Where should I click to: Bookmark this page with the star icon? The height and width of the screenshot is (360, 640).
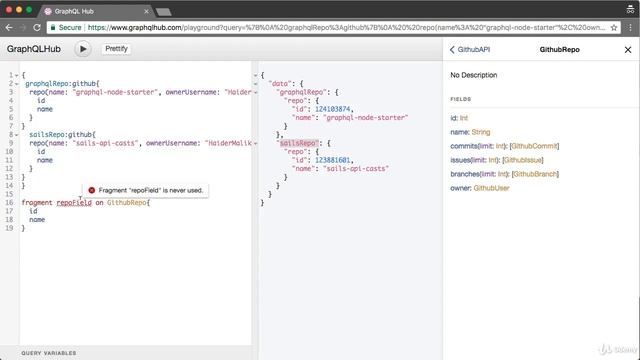(x=613, y=28)
